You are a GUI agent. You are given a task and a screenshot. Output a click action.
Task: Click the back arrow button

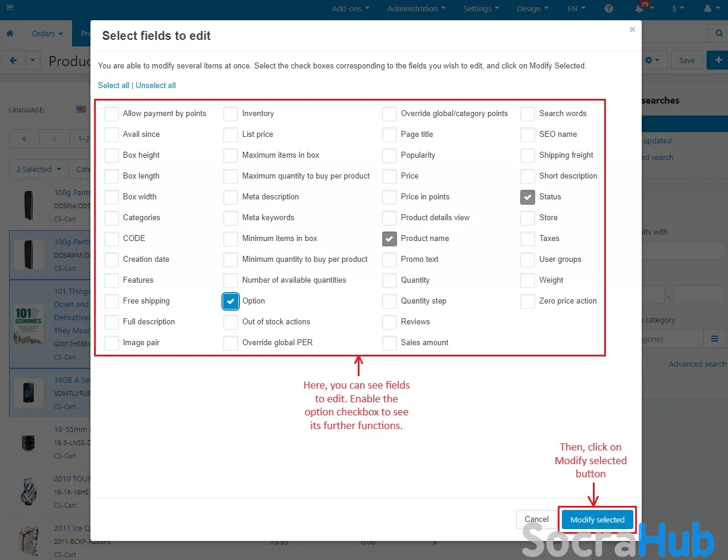(x=13, y=61)
